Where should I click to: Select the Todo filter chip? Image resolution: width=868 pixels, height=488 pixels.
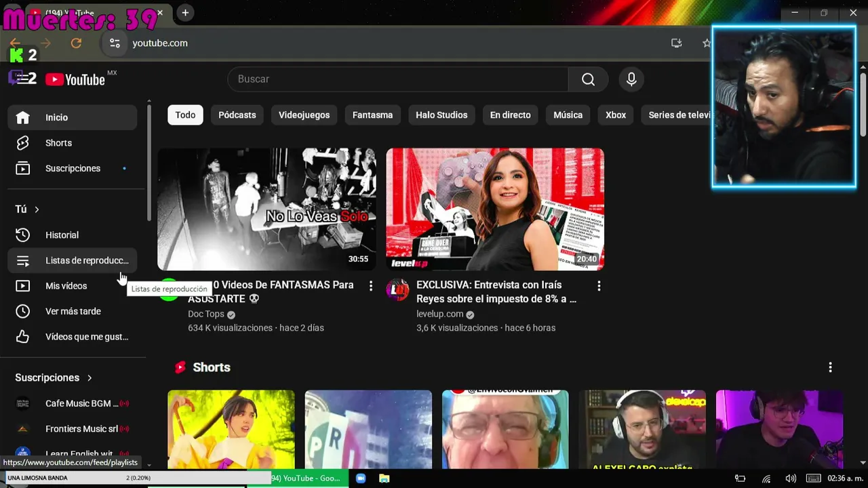(185, 115)
